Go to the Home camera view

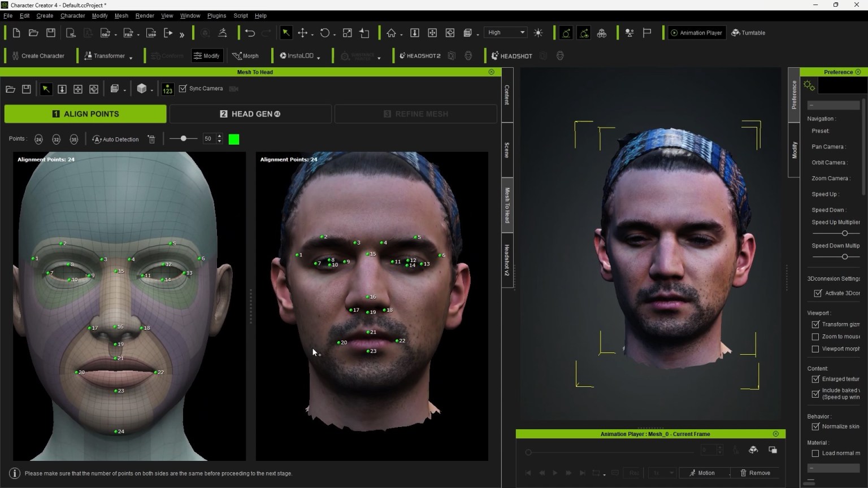391,33
